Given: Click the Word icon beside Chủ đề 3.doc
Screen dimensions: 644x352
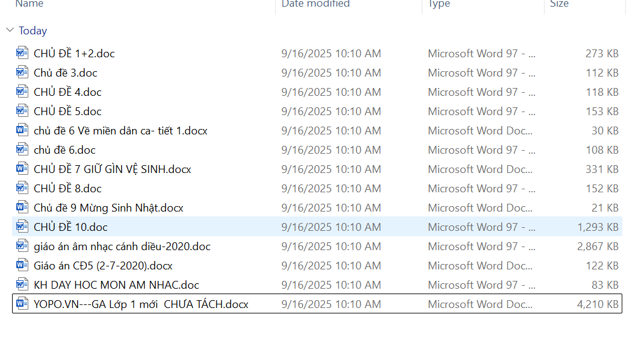Looking at the screenshot, I should [22, 72].
